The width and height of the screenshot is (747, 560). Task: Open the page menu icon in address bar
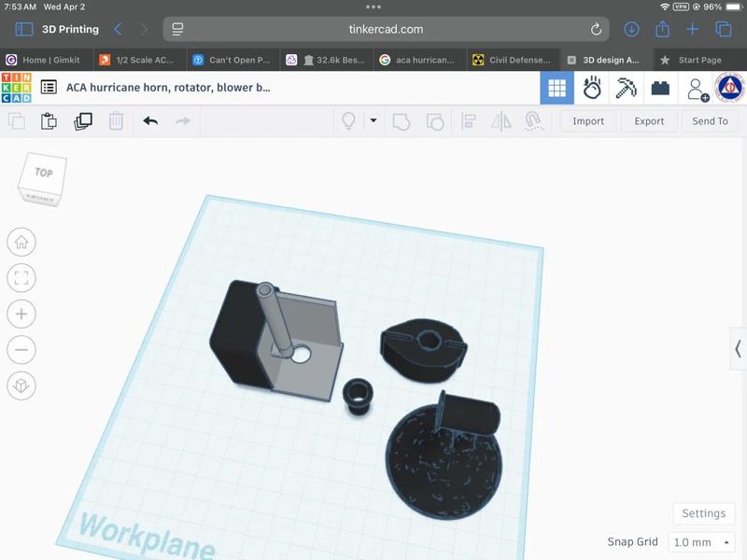(177, 30)
